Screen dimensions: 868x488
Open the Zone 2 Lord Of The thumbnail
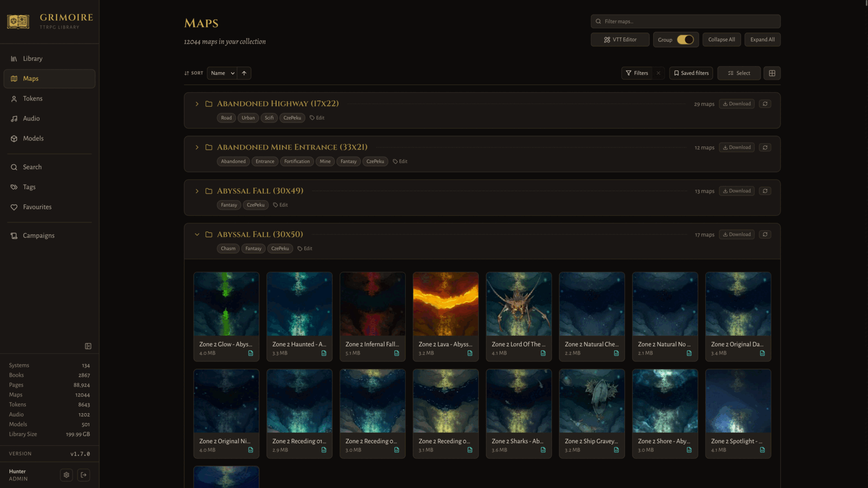519,304
